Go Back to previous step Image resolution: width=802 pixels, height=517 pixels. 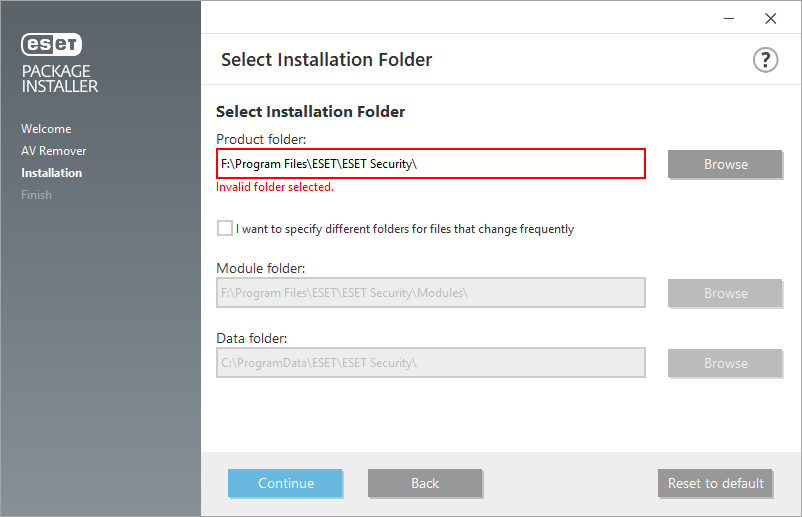coord(425,483)
